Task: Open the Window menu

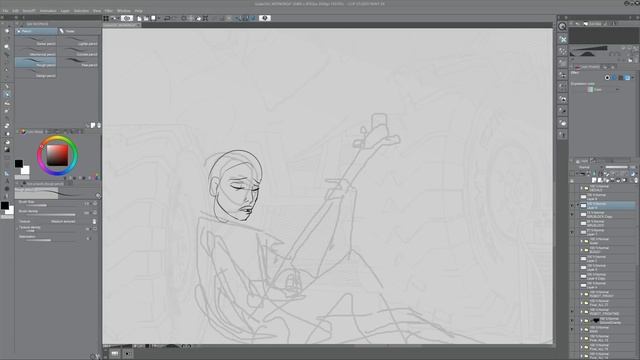Action: 124,11
